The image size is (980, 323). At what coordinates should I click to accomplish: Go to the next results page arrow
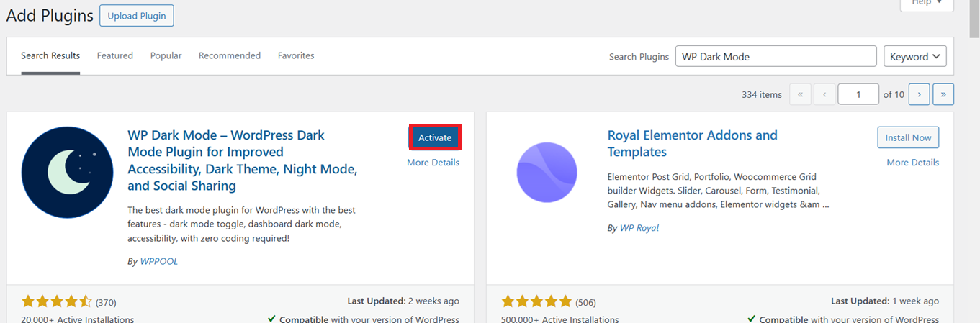click(919, 94)
